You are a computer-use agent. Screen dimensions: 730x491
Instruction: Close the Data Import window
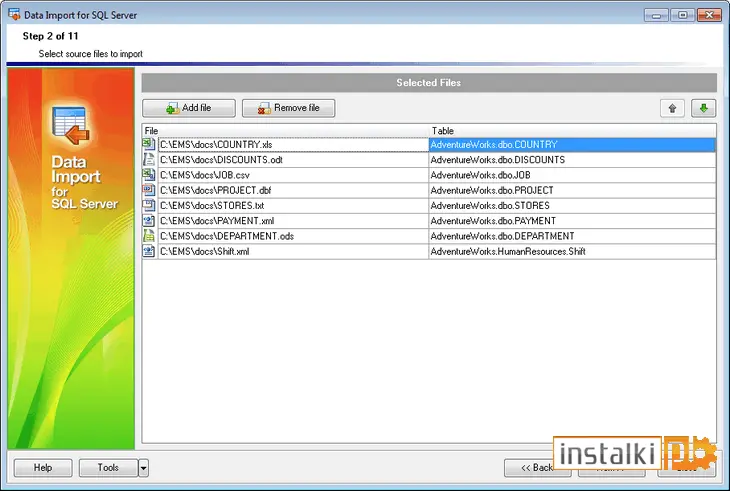pyautogui.click(x=709, y=15)
